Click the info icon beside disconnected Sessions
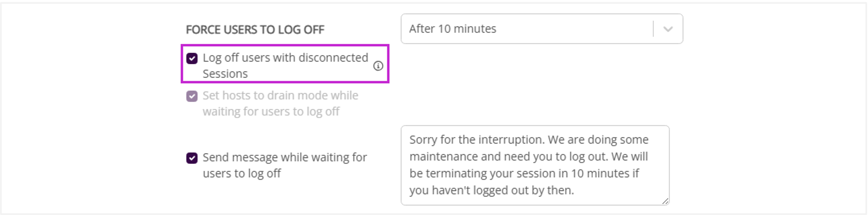 pyautogui.click(x=378, y=66)
